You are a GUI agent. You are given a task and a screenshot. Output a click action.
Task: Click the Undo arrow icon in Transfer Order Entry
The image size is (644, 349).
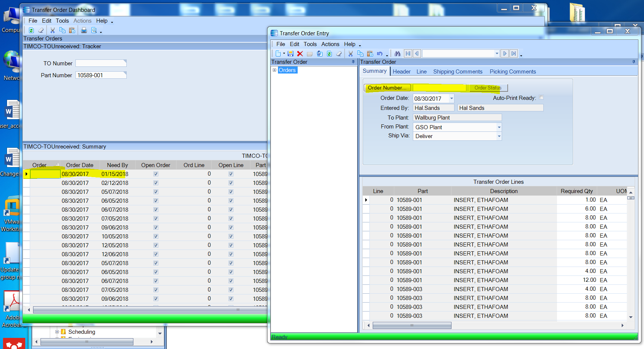(379, 54)
